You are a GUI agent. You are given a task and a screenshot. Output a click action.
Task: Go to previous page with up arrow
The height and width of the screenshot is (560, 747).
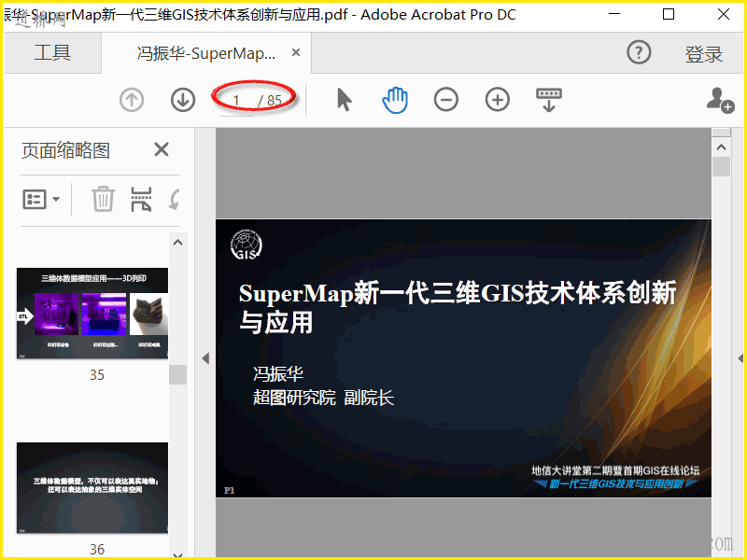(132, 100)
